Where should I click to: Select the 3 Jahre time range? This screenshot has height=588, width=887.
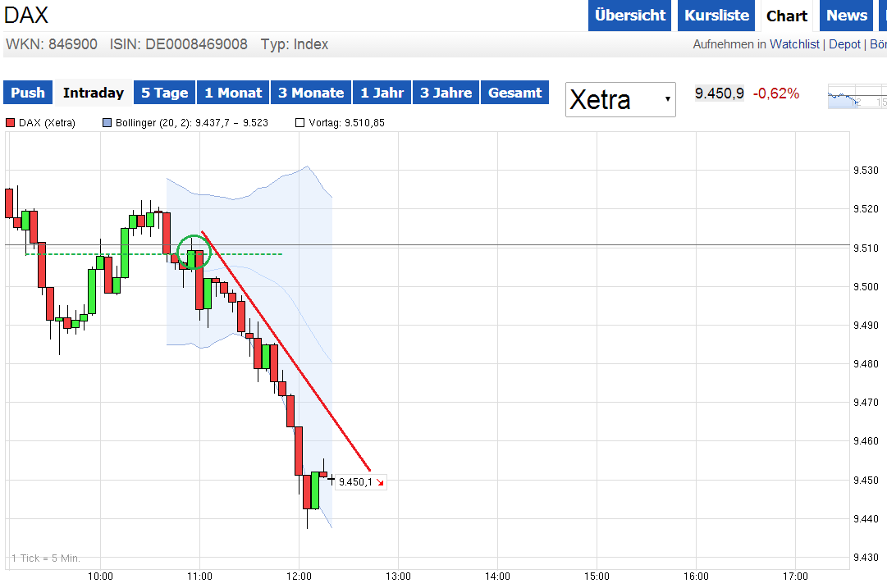click(446, 93)
